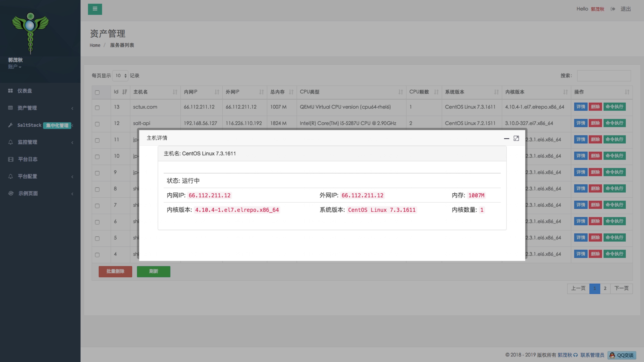
Task: Check the row for salt-api
Action: coord(97,124)
